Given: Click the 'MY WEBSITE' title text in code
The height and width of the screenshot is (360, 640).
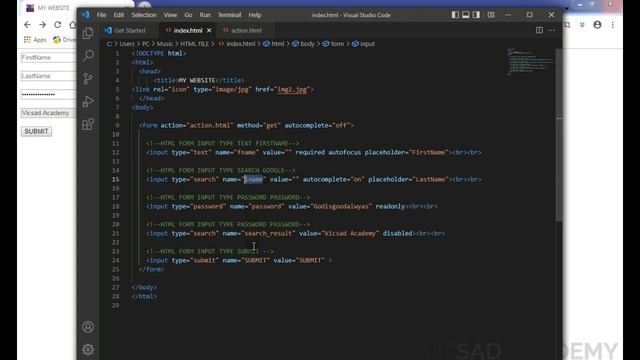Looking at the screenshot, I should tap(197, 80).
